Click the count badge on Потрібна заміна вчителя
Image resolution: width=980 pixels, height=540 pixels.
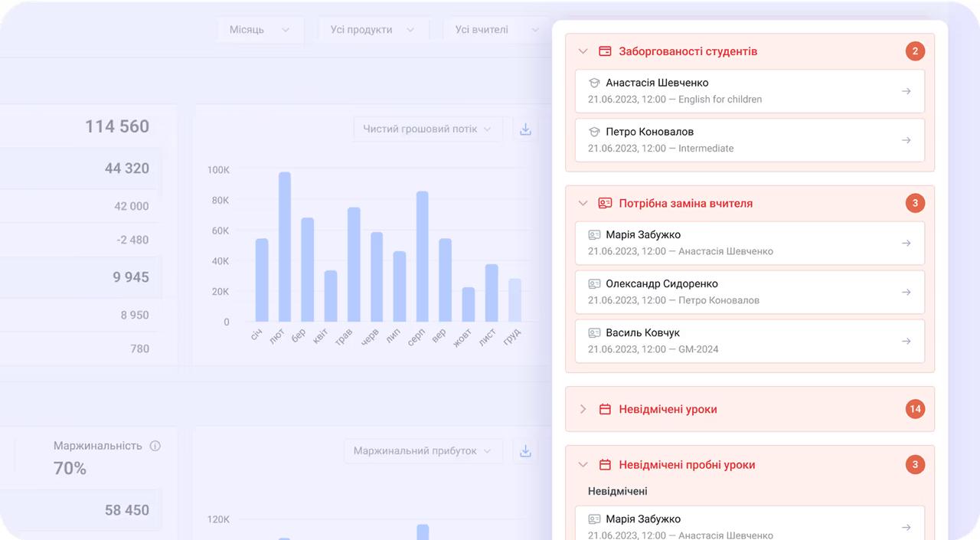pos(914,203)
